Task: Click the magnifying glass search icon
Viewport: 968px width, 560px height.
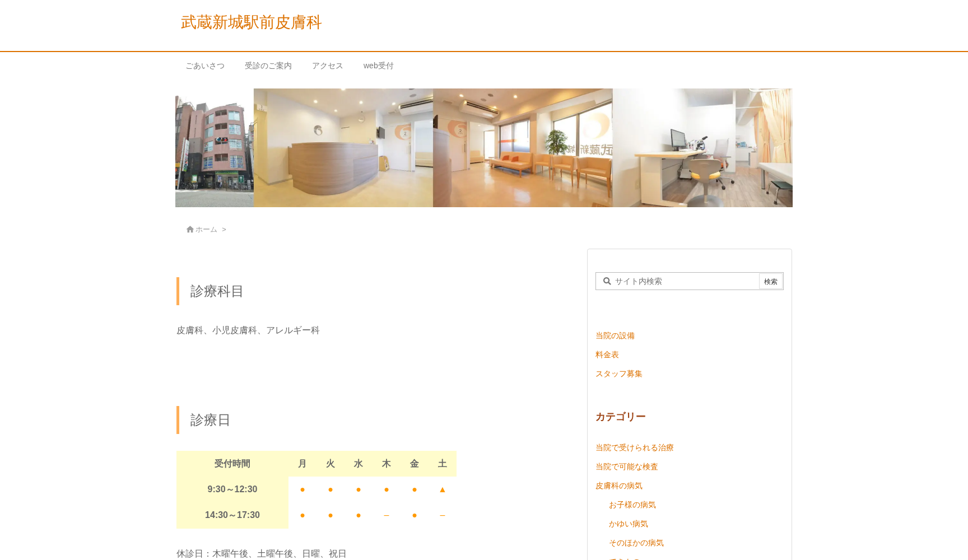Action: click(x=607, y=281)
